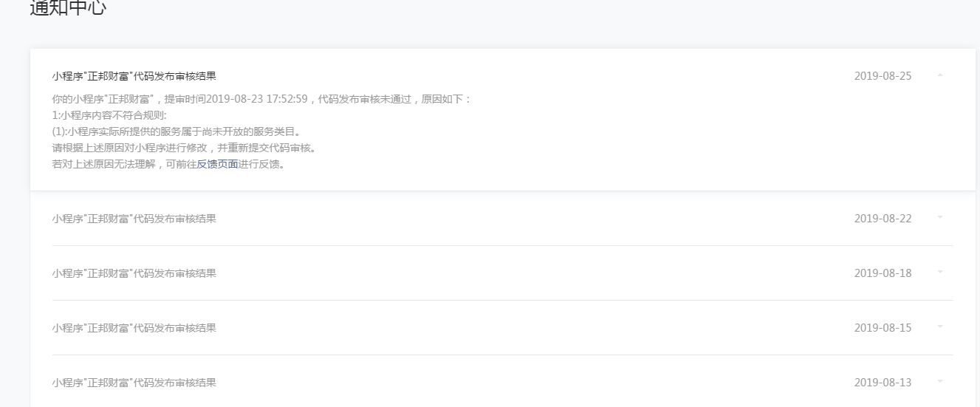Image resolution: width=980 pixels, height=407 pixels.
Task: Click the title text of the 2019-08-15 notification
Action: tap(134, 328)
